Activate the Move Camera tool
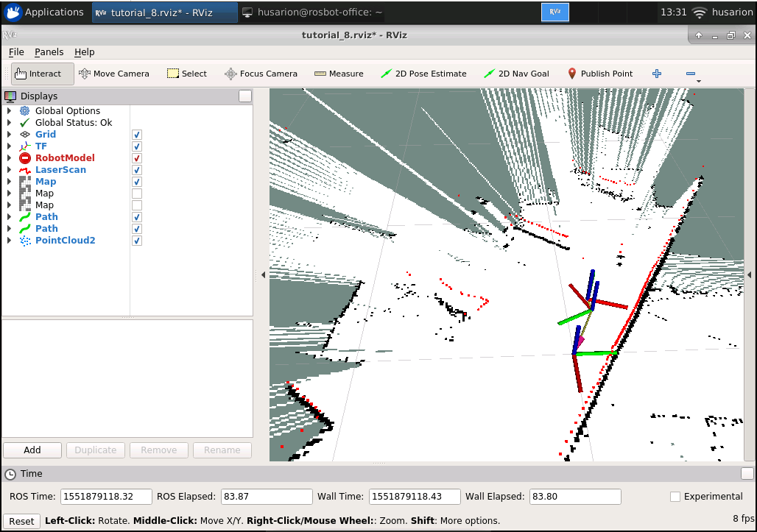This screenshot has height=532, width=757. [114, 74]
